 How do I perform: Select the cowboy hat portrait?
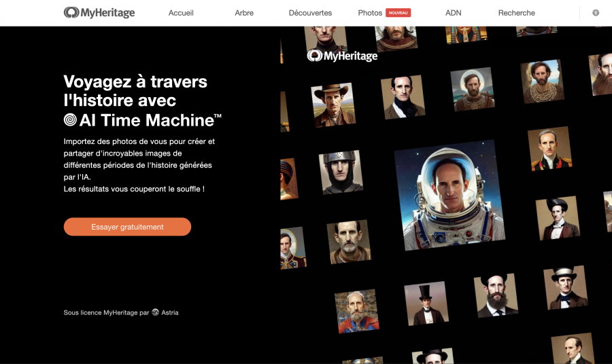333,105
